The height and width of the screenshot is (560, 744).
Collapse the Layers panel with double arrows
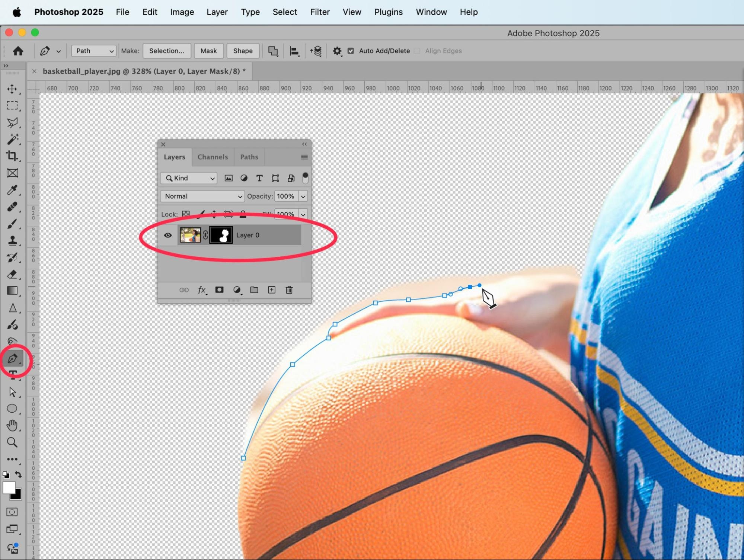(304, 144)
